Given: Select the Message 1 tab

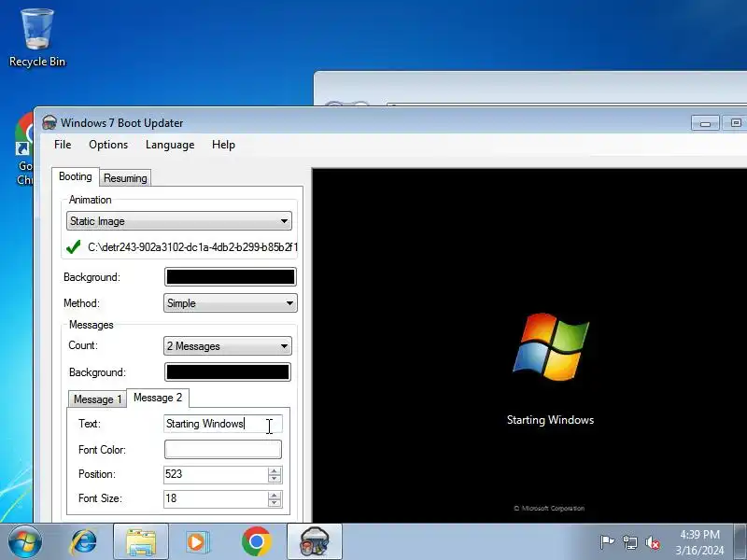Looking at the screenshot, I should [98, 399].
